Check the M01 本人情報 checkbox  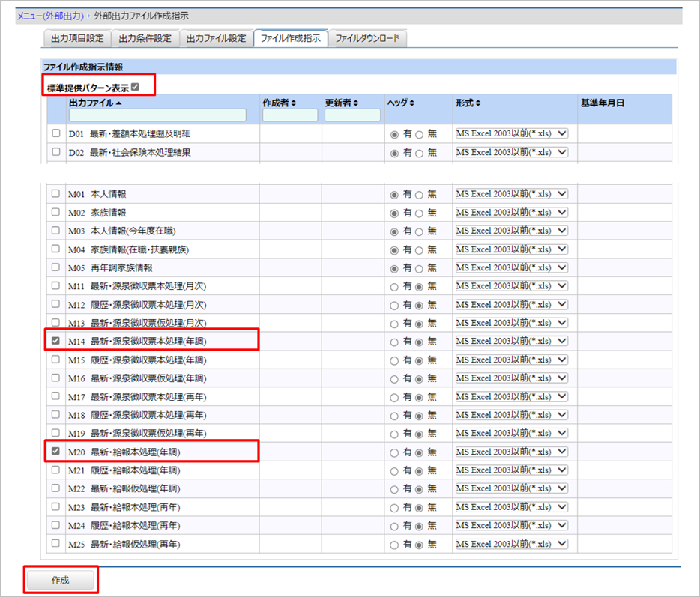click(55, 193)
